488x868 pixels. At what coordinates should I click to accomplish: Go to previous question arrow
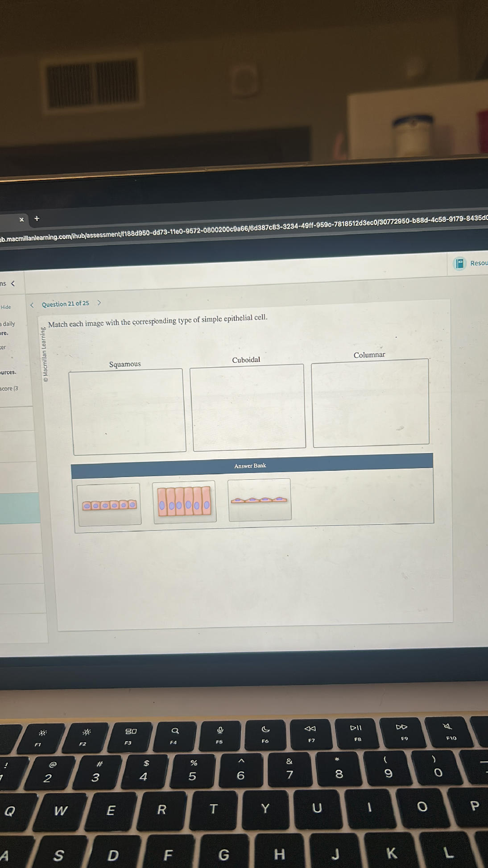click(32, 305)
